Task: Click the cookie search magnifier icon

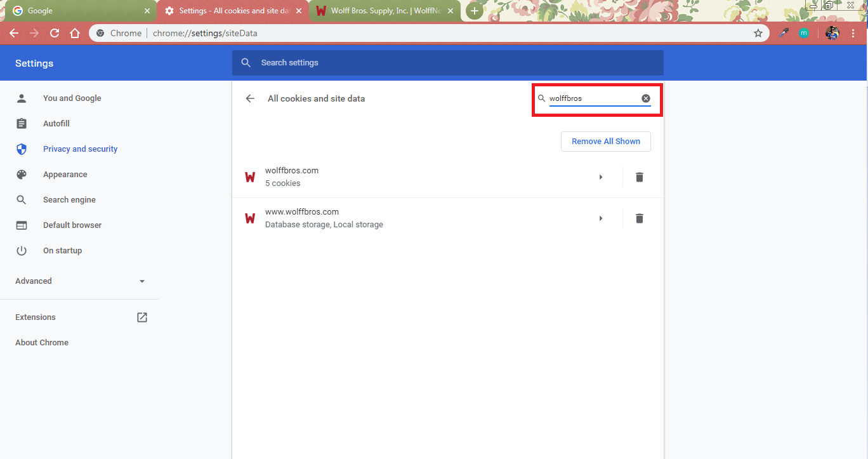Action: 542,98
